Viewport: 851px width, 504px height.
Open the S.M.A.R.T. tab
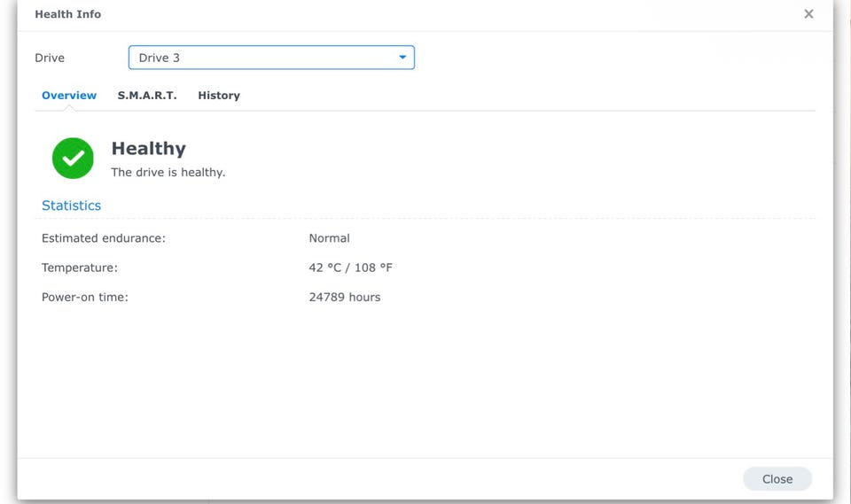click(147, 96)
